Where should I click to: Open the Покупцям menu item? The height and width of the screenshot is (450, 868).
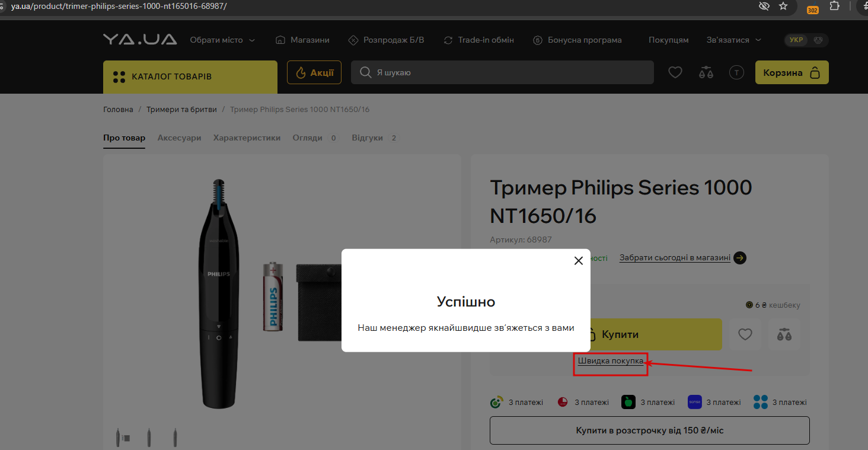pyautogui.click(x=668, y=40)
